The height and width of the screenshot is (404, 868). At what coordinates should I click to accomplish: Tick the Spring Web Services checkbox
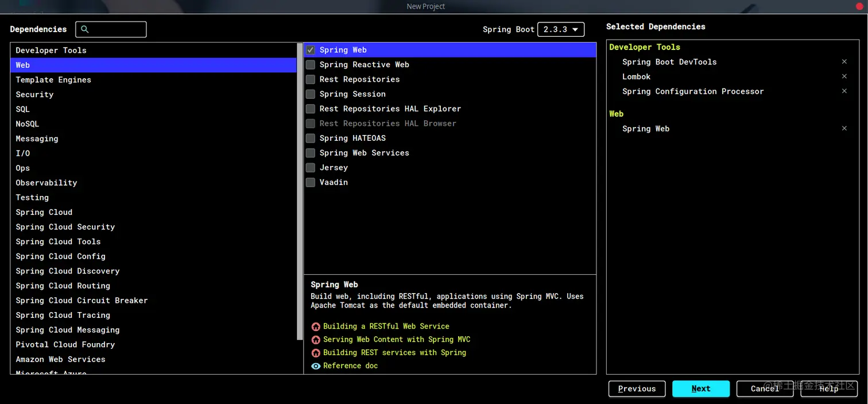point(311,153)
